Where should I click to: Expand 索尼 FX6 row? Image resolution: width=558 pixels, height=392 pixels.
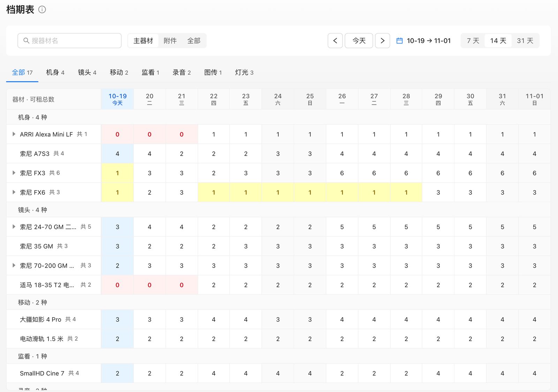14,192
